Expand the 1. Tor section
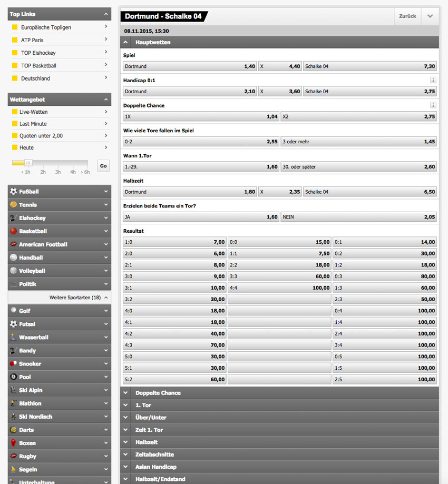Image resolution: width=448 pixels, height=484 pixels. 280,405
